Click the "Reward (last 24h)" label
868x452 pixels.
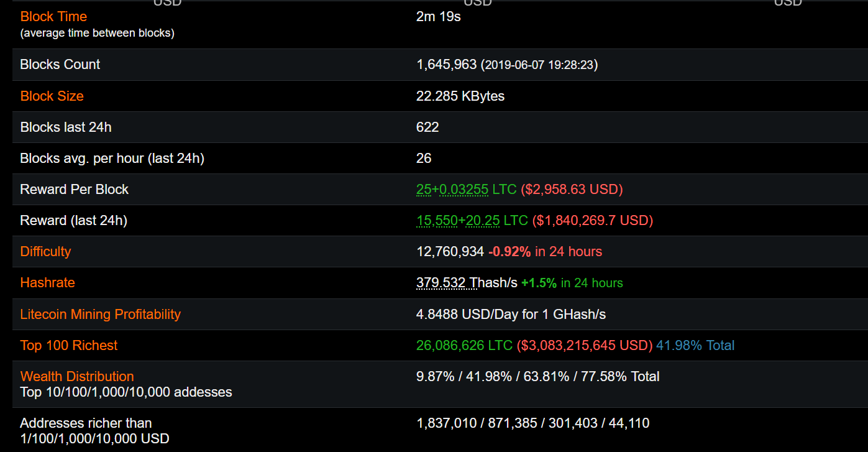pos(73,221)
